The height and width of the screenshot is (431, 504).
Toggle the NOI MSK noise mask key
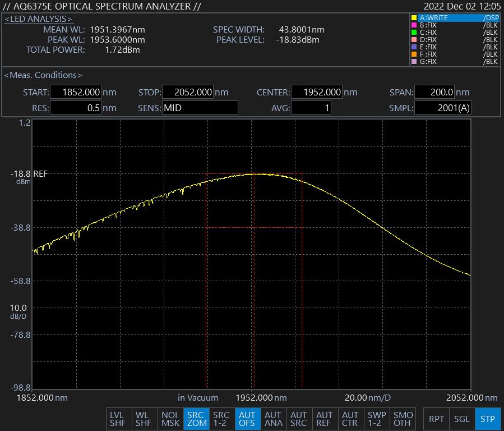[170, 419]
